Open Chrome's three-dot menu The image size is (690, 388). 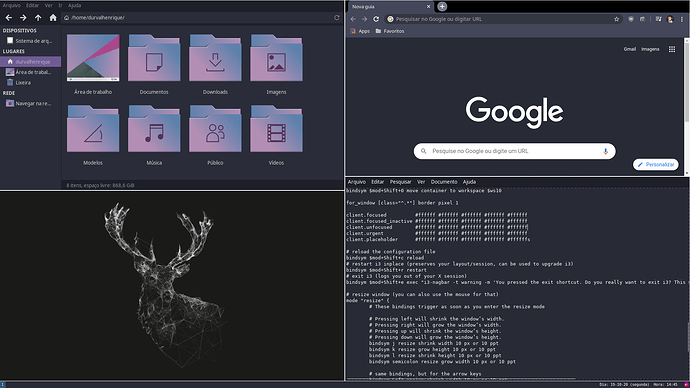[x=682, y=19]
